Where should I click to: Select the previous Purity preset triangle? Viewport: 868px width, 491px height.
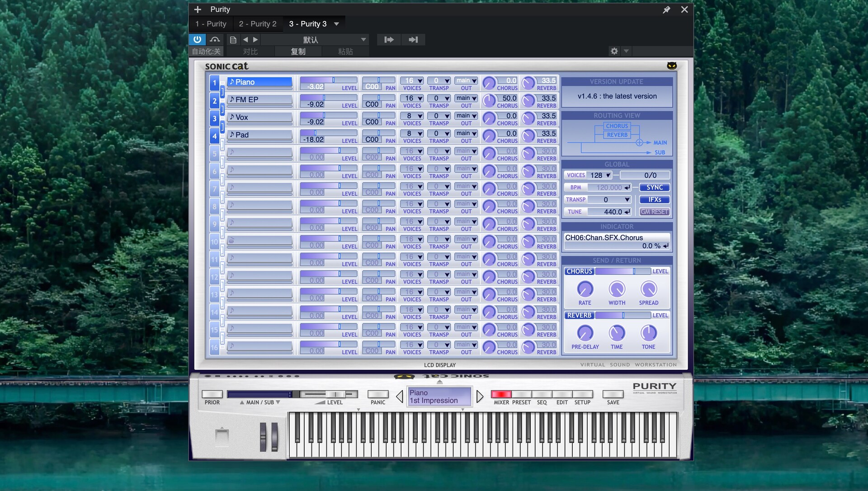tap(399, 397)
